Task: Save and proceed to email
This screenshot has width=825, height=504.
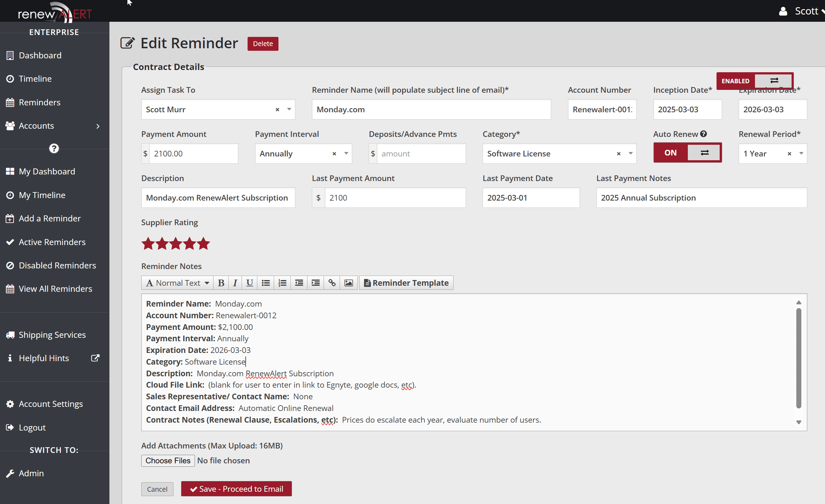Action: (x=237, y=489)
